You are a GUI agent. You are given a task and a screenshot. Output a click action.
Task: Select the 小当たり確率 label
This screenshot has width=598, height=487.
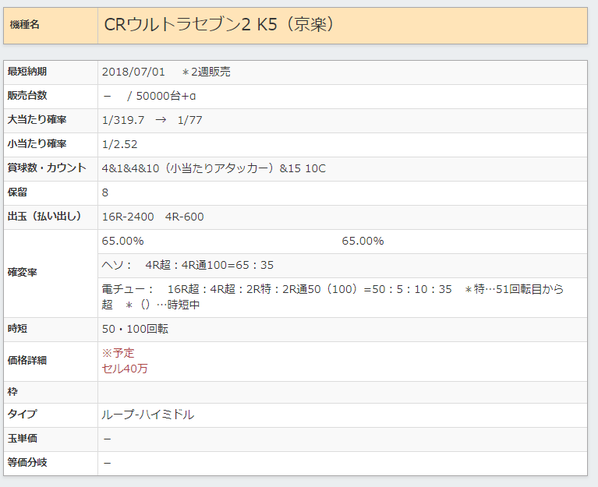click(x=37, y=143)
